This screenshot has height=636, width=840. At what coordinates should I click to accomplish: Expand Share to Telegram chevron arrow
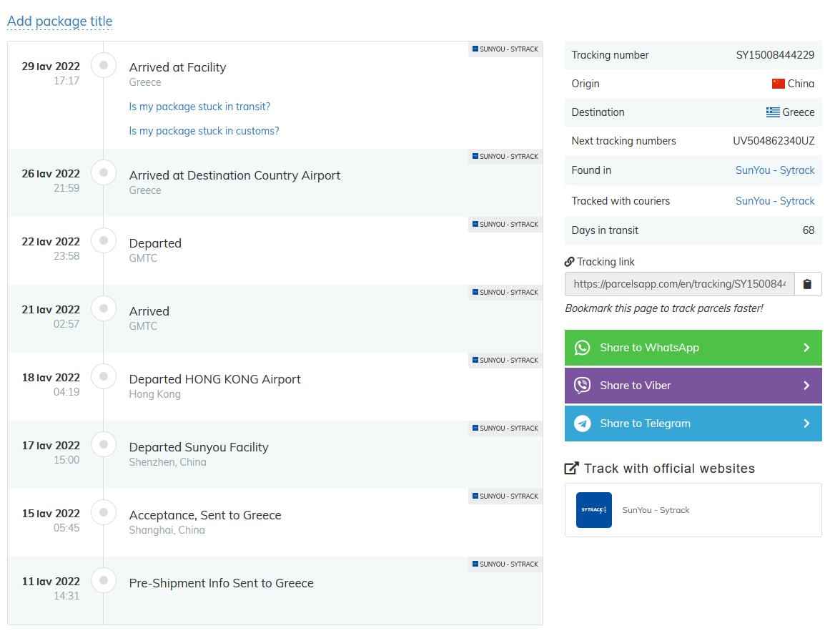point(806,424)
